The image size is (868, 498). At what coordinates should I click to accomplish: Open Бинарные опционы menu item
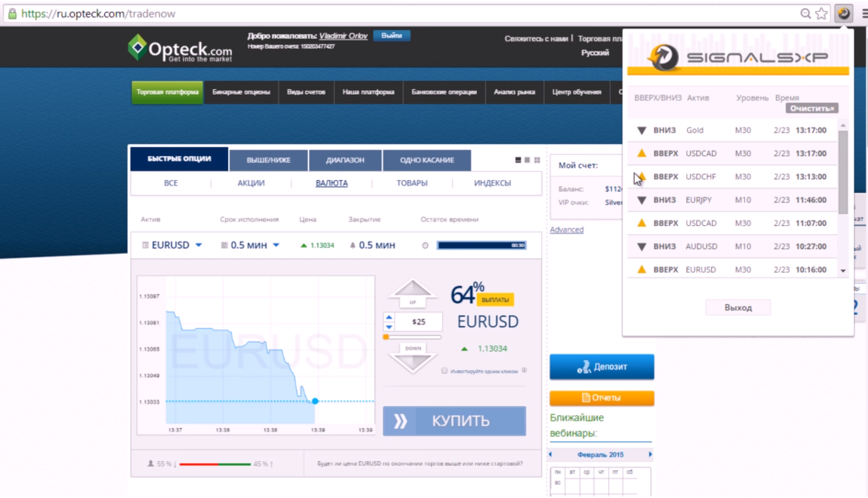(x=241, y=92)
